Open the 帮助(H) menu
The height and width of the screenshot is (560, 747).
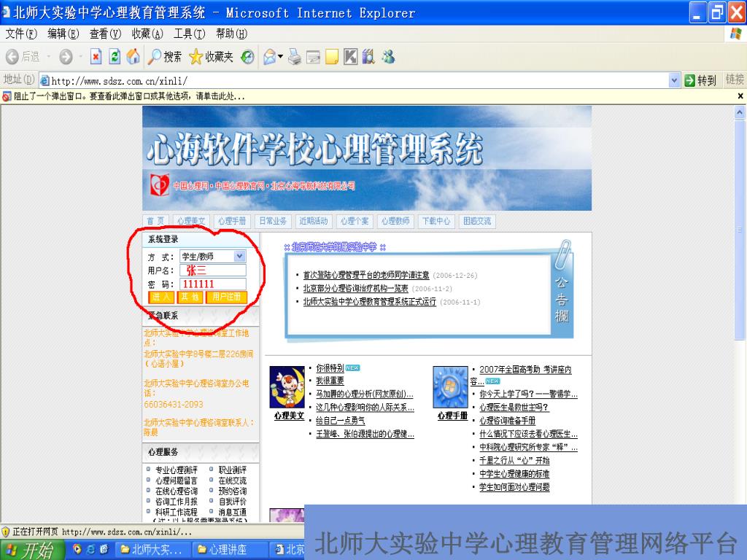pyautogui.click(x=231, y=34)
